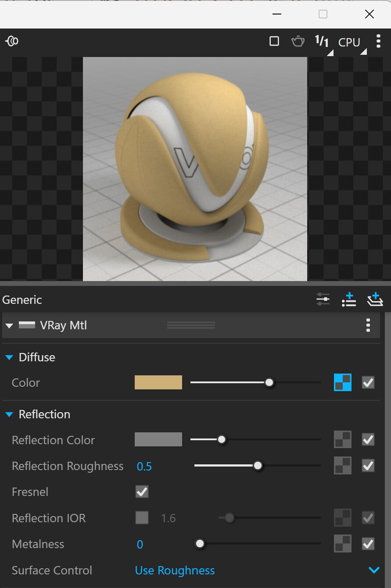This screenshot has height=588, width=391.
Task: Toggle the Reflection IOR texture checkbox
Action: point(368,518)
